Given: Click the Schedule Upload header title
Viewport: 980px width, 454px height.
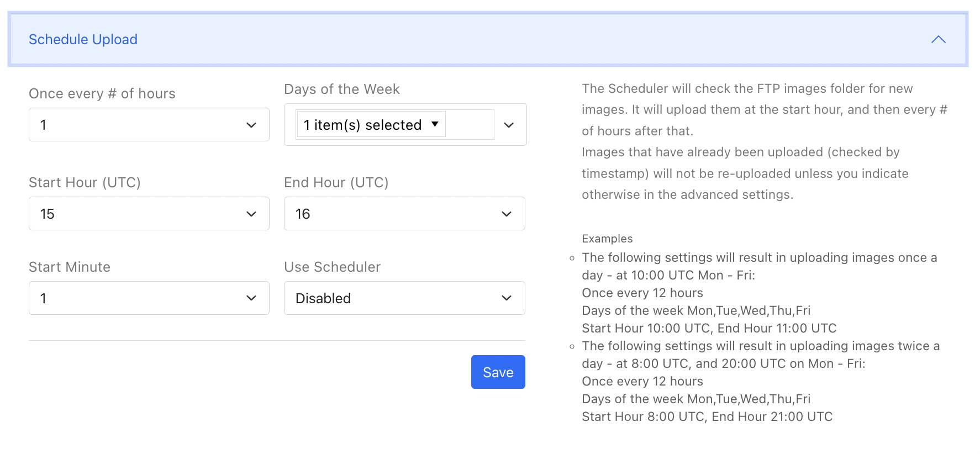Looking at the screenshot, I should pos(83,39).
